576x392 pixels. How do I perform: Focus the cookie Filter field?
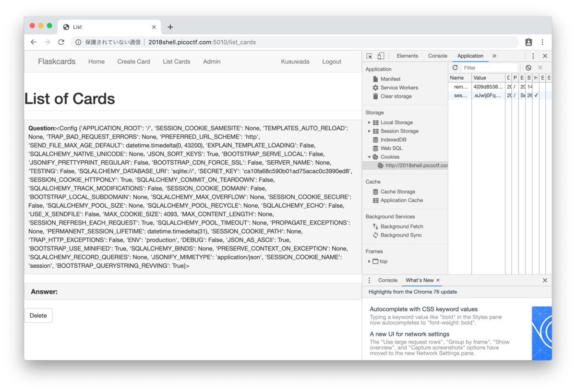(x=490, y=68)
